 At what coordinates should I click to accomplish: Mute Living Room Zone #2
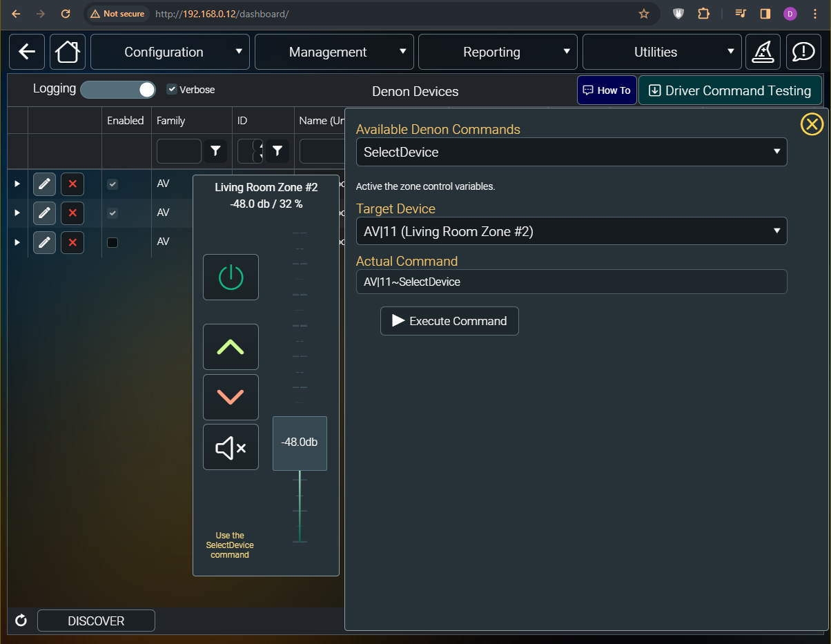click(231, 447)
